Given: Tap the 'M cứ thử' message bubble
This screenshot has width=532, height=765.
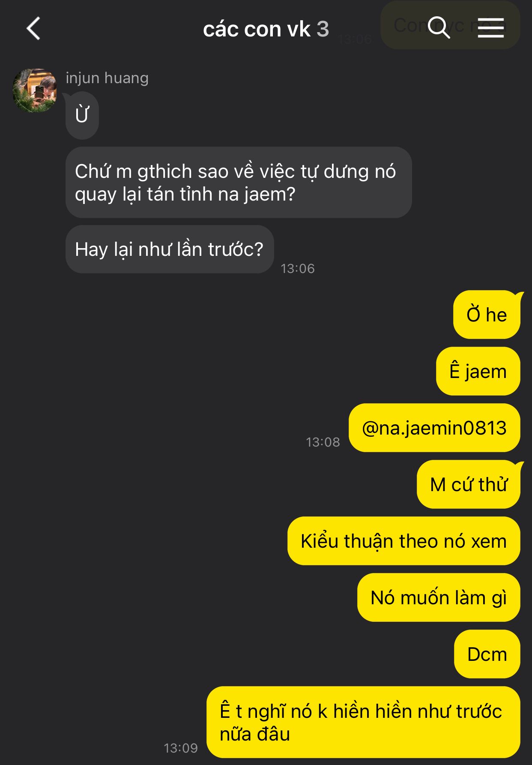Looking at the screenshot, I should pos(469,484).
